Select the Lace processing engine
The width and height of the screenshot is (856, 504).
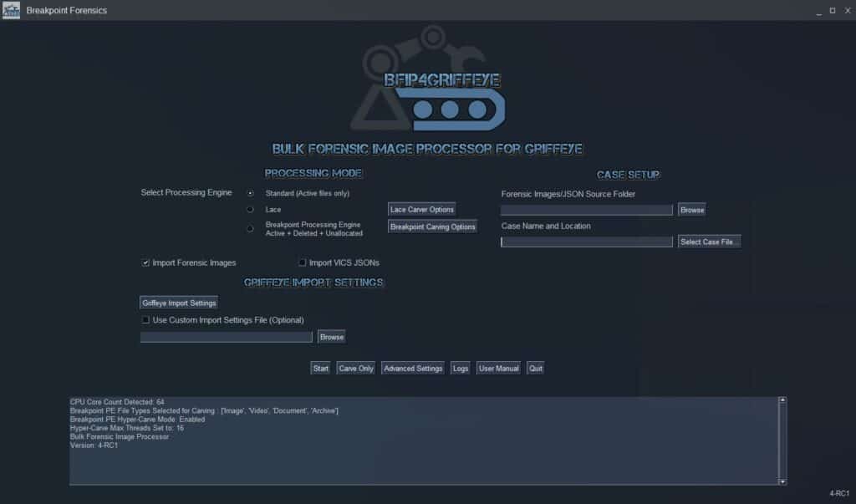tap(250, 210)
